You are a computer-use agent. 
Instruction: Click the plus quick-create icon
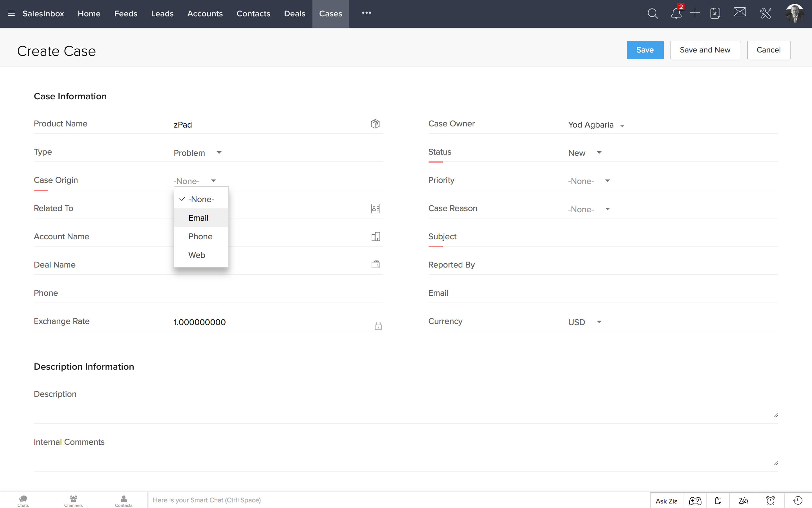[x=695, y=14]
